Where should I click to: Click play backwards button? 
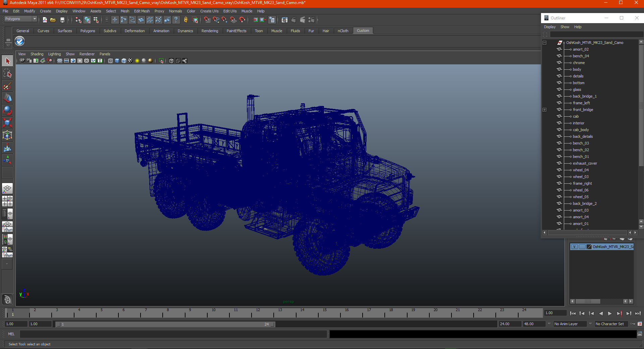(x=601, y=313)
